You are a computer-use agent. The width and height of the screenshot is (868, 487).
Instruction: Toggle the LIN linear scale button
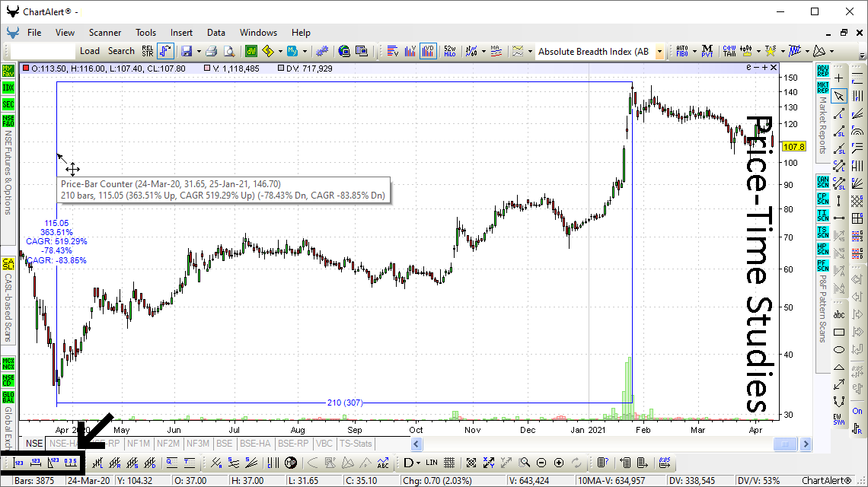tap(432, 463)
